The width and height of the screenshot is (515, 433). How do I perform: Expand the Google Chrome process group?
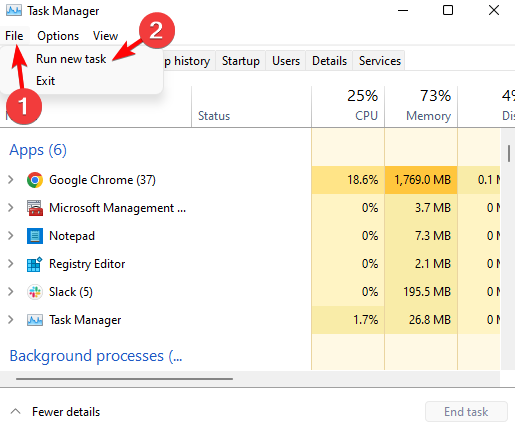[x=11, y=180]
